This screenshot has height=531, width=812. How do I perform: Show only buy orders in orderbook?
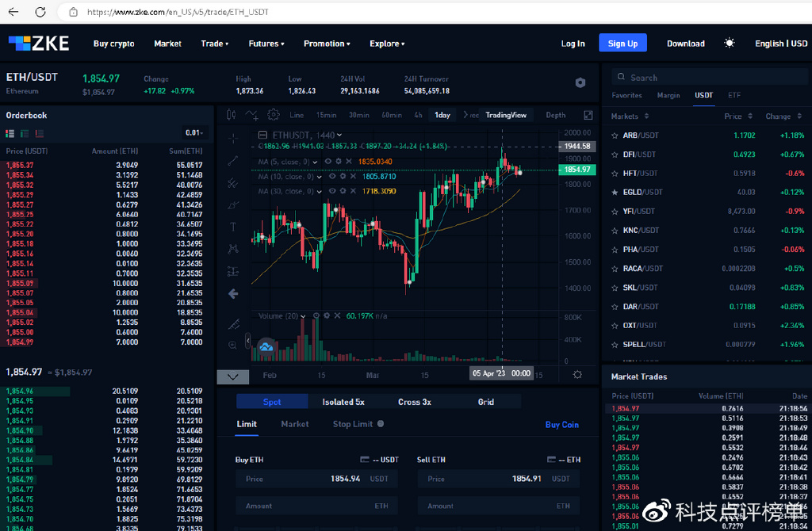[x=25, y=133]
